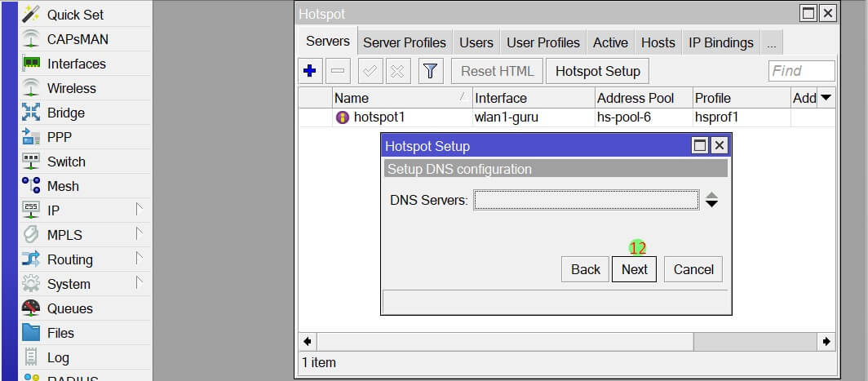Screen dimensions: 868x381
Task: Switch to the Server Profiles tab
Action: coord(404,42)
